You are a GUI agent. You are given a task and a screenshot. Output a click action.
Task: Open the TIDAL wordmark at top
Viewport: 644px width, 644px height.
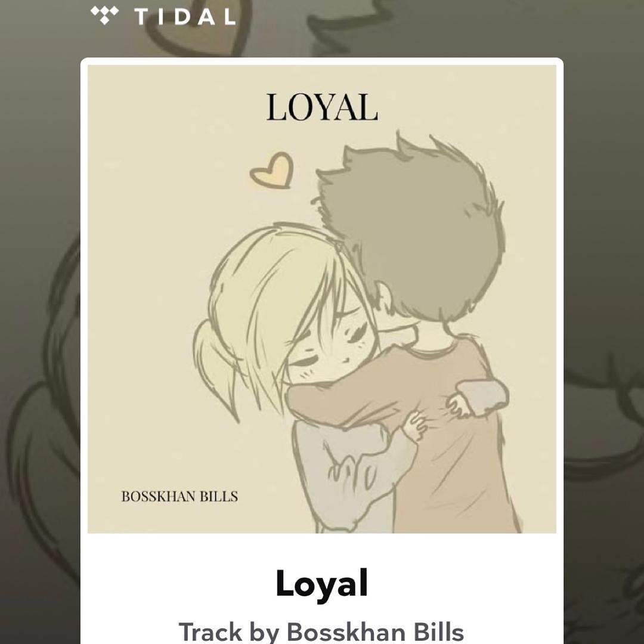click(x=185, y=17)
